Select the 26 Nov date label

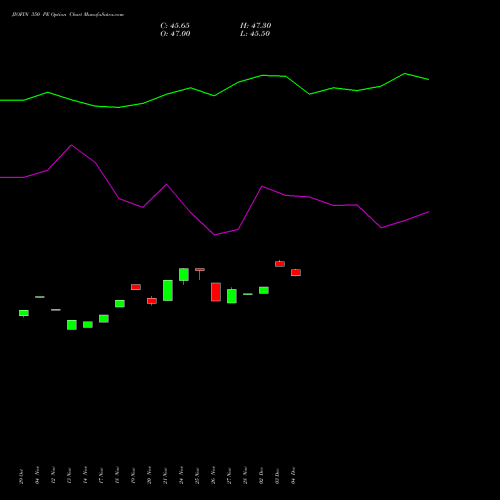pyautogui.click(x=213, y=475)
